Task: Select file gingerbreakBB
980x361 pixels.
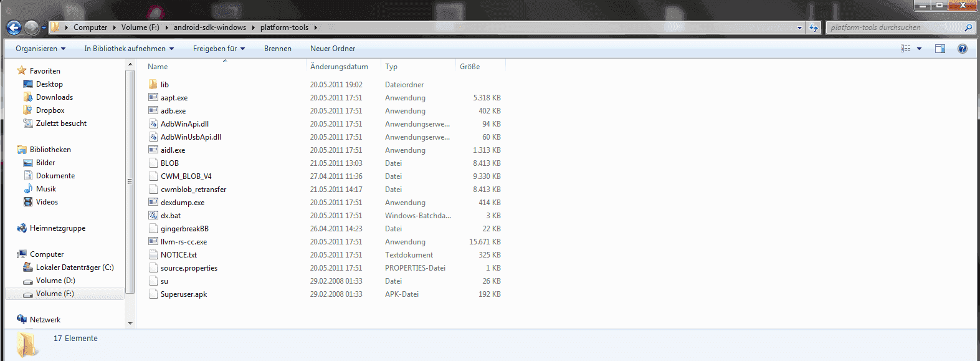Action: pyautogui.click(x=184, y=229)
